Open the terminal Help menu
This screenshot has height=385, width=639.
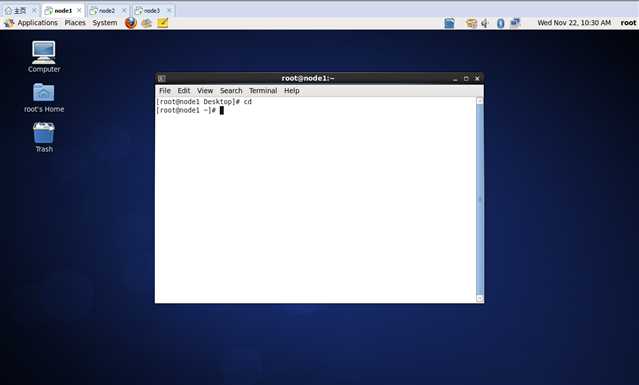[291, 90]
